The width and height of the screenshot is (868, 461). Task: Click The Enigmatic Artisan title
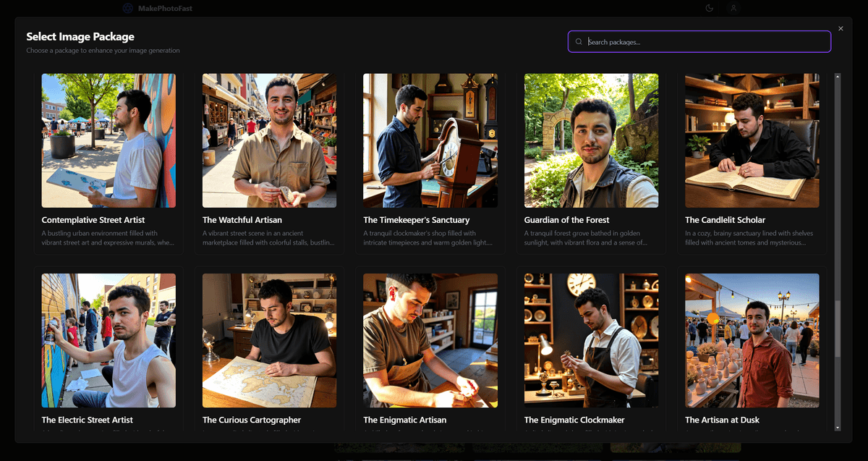tap(405, 420)
